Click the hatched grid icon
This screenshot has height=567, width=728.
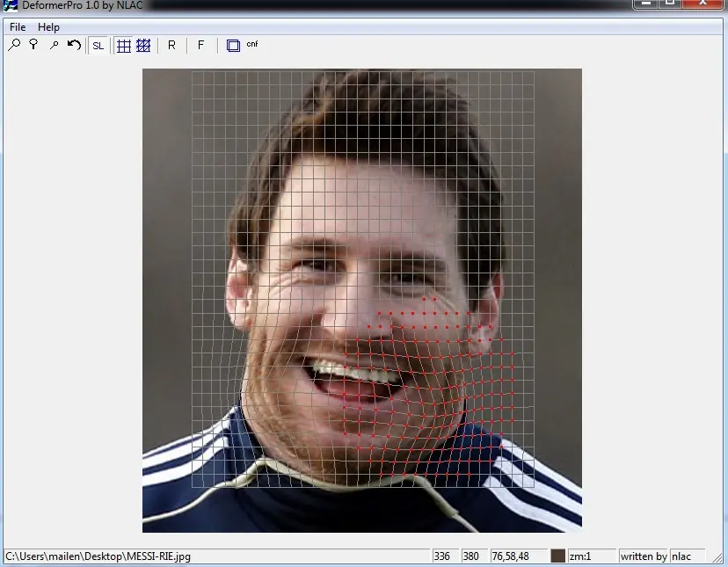(143, 46)
